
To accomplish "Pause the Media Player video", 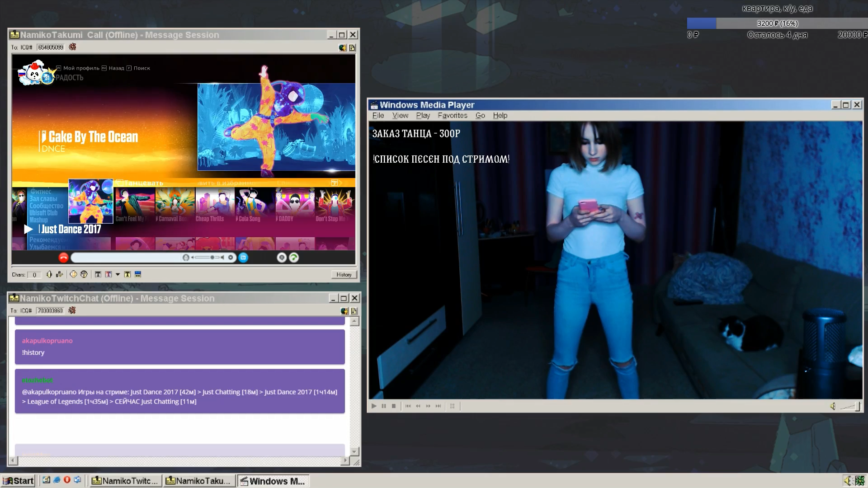I will coord(384,406).
